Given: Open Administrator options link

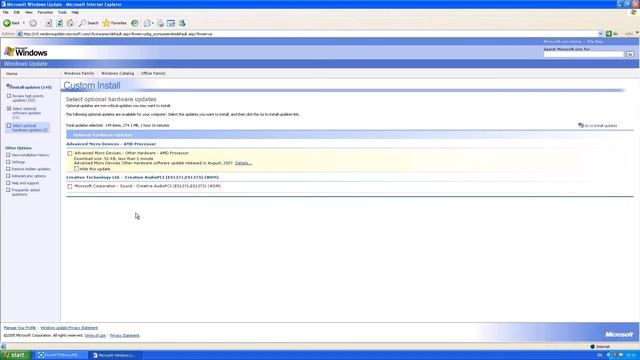Looking at the screenshot, I should coord(29,176).
